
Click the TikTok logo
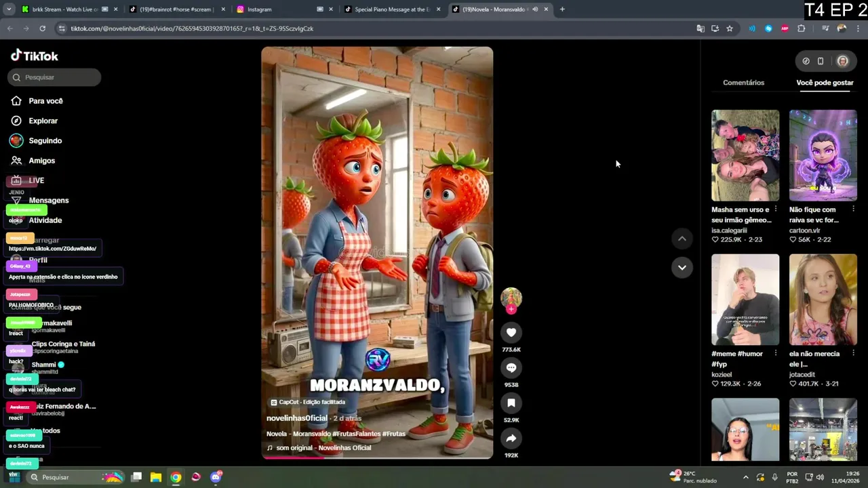coord(35,56)
